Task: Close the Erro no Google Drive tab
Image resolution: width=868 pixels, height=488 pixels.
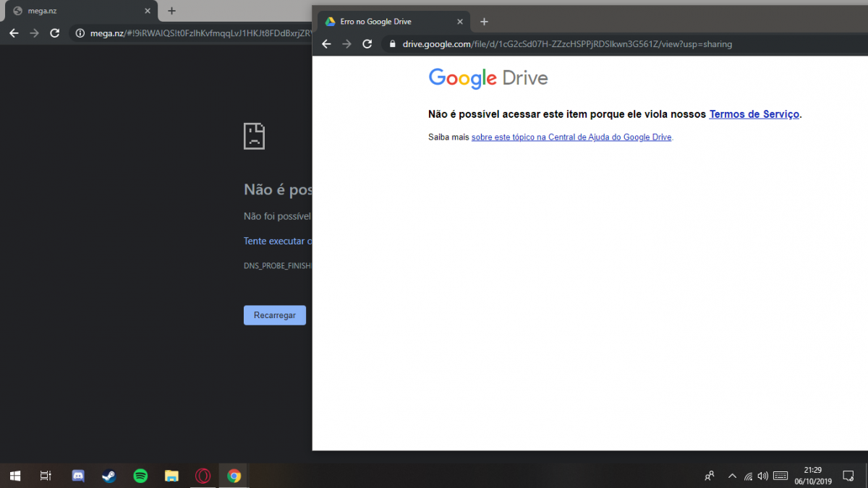Action: pos(460,22)
